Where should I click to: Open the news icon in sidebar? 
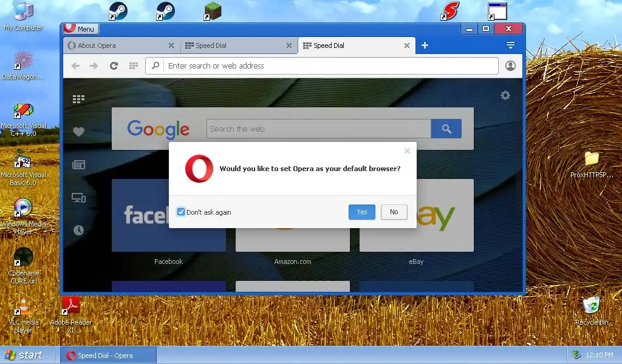coord(78,165)
